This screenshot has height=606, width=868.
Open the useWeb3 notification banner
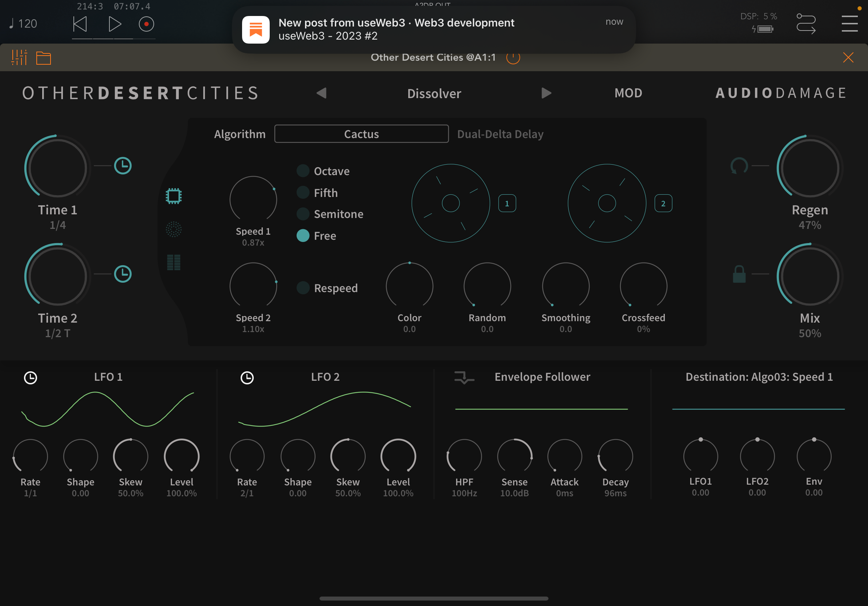click(434, 29)
